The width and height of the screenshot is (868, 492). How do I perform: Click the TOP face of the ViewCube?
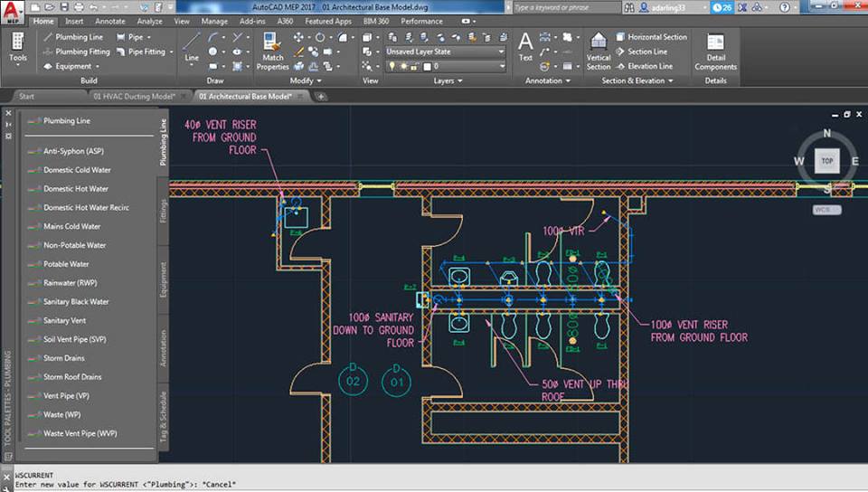826,161
